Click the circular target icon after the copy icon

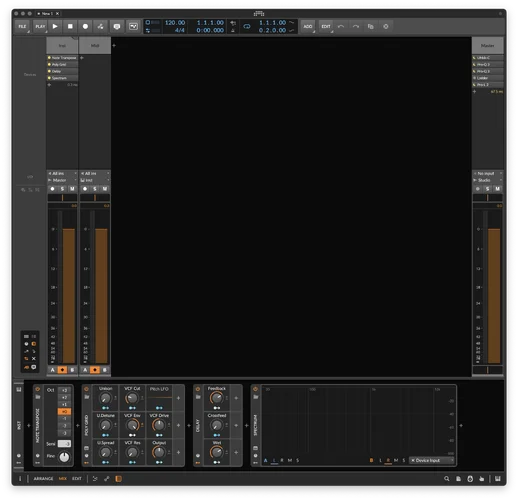click(386, 26)
